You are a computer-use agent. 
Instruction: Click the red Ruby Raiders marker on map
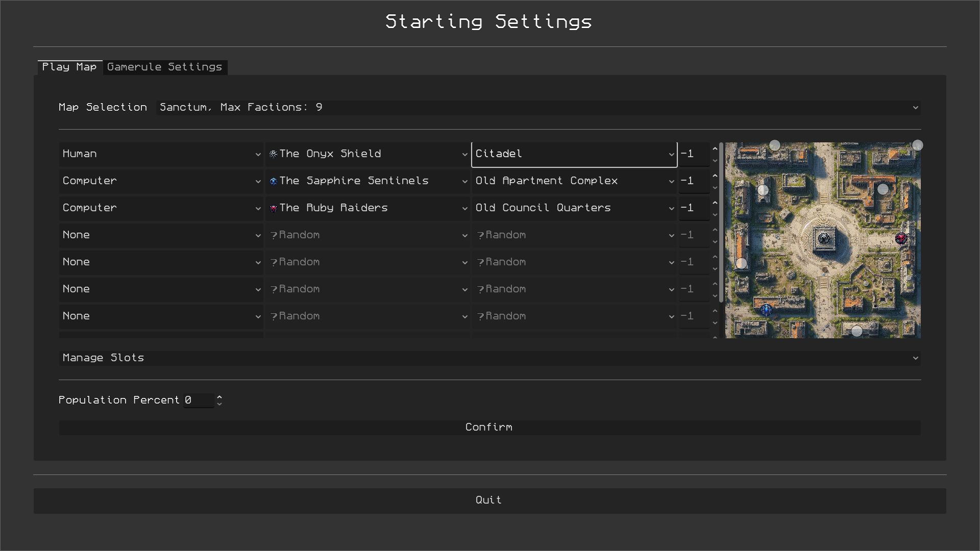click(x=901, y=238)
